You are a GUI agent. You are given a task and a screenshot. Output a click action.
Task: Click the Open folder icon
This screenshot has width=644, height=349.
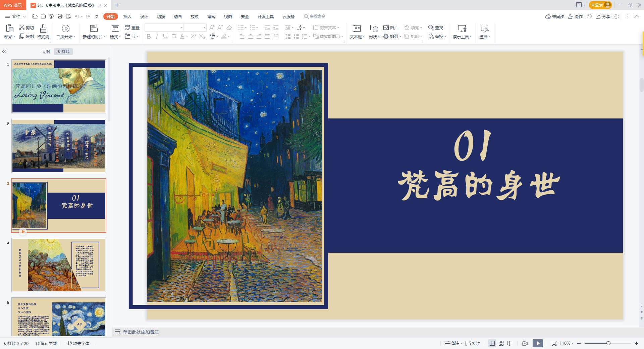point(35,16)
